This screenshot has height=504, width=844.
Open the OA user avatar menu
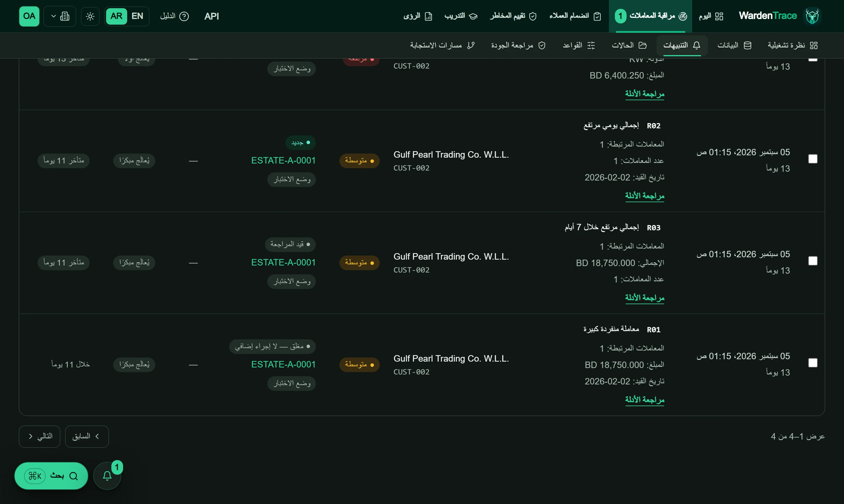tap(29, 16)
